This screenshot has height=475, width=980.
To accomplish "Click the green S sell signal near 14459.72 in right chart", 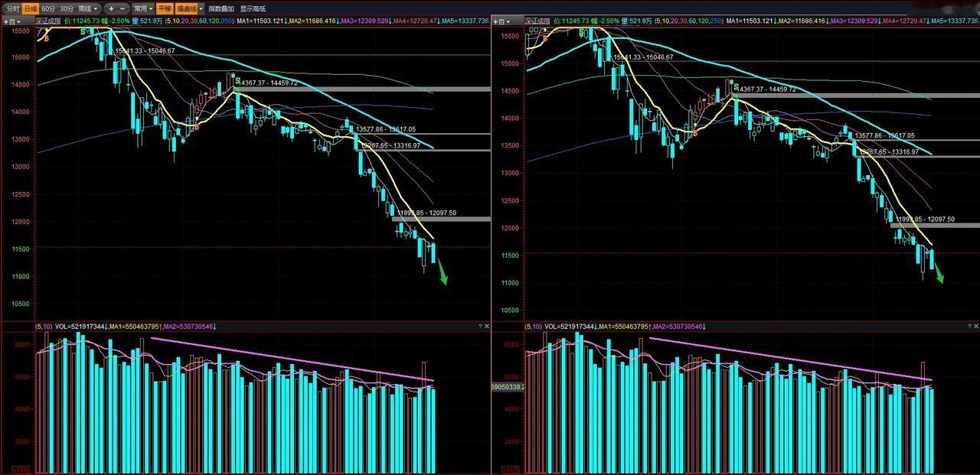I will pyautogui.click(x=736, y=88).
